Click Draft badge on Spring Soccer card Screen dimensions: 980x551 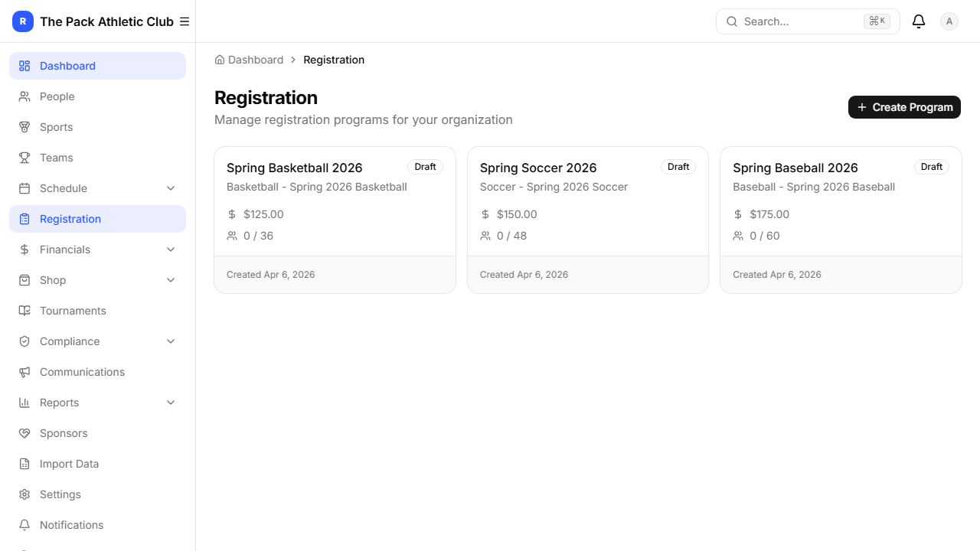(678, 167)
